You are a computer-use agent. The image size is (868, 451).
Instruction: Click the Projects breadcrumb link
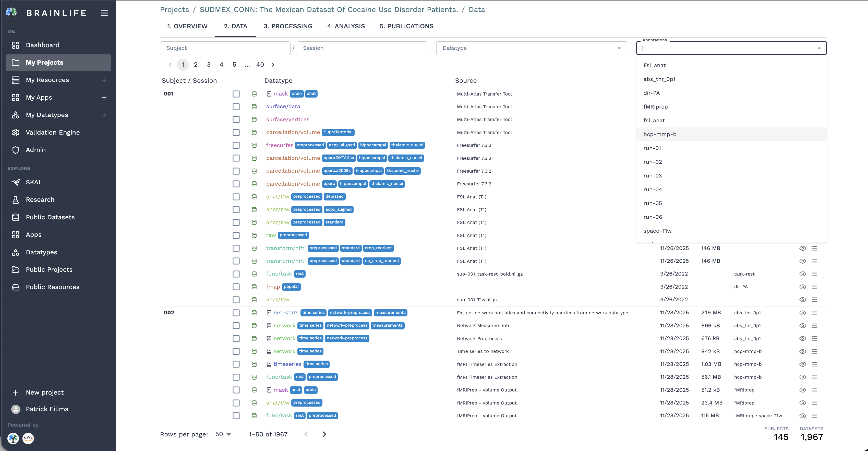175,9
